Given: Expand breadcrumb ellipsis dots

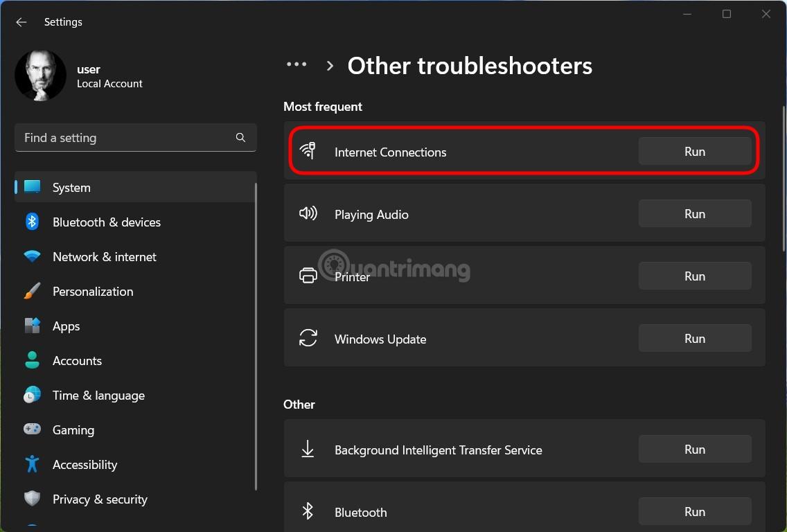Looking at the screenshot, I should pyautogui.click(x=297, y=64).
